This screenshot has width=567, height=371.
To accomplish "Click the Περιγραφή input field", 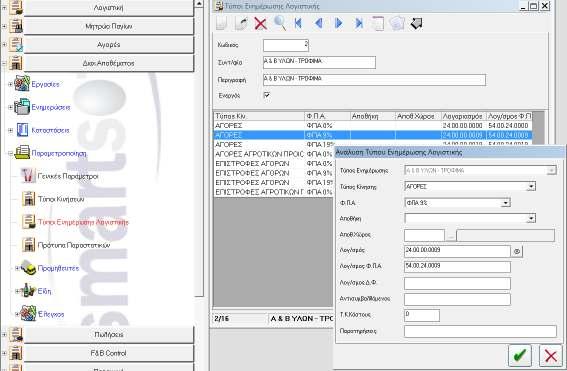I will click(x=374, y=80).
